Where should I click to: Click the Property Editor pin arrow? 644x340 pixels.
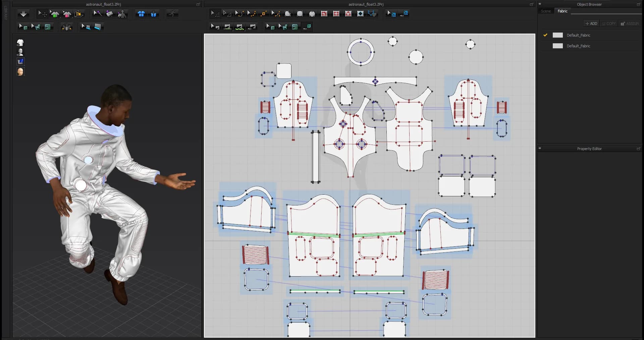tap(540, 148)
